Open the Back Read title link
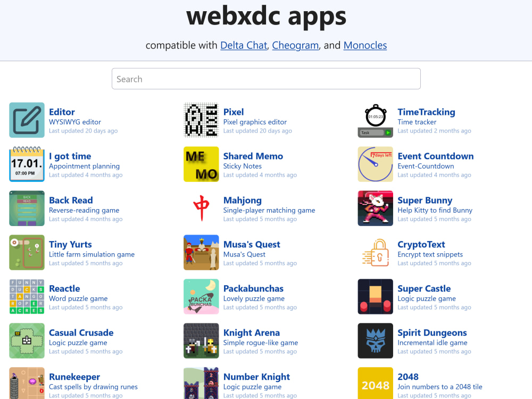The image size is (532, 399). pos(71,200)
